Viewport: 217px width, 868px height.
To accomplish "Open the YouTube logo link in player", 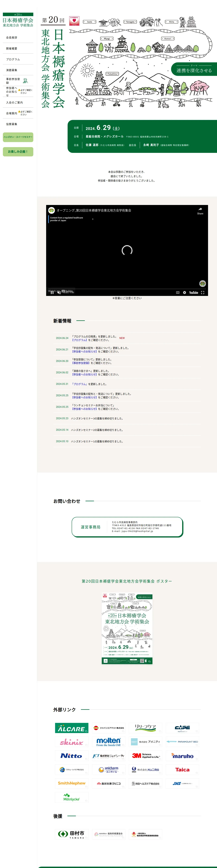I will pos(194,293).
